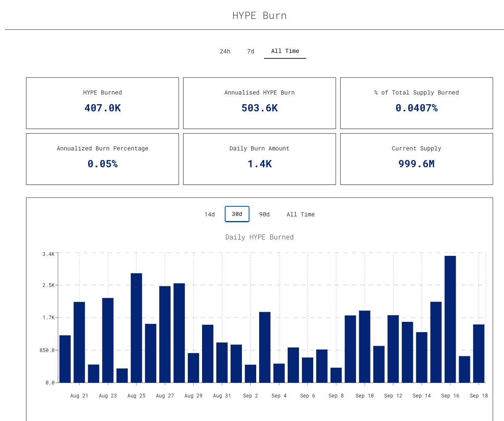Click the Sep 18 bar
The height and width of the screenshot is (421, 504).
click(x=479, y=353)
